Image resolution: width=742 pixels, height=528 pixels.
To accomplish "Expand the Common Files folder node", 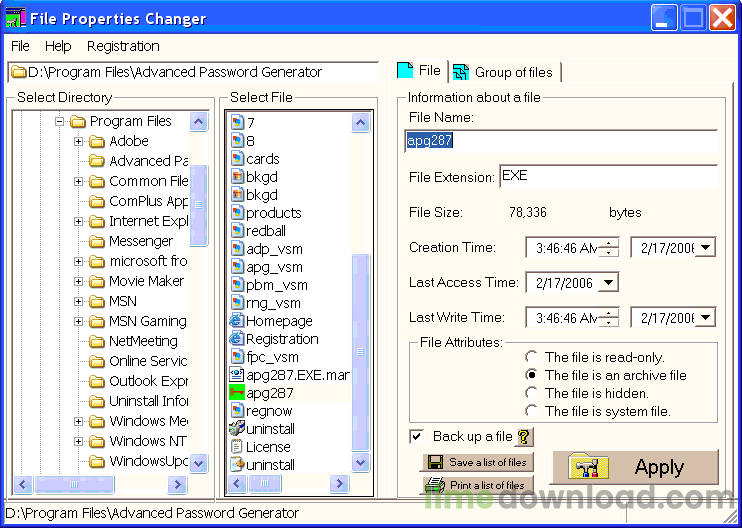I will pyautogui.click(x=79, y=182).
